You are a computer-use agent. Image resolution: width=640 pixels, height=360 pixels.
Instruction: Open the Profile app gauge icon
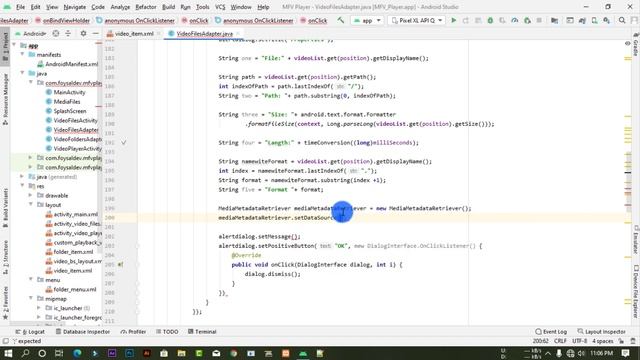coord(515,20)
